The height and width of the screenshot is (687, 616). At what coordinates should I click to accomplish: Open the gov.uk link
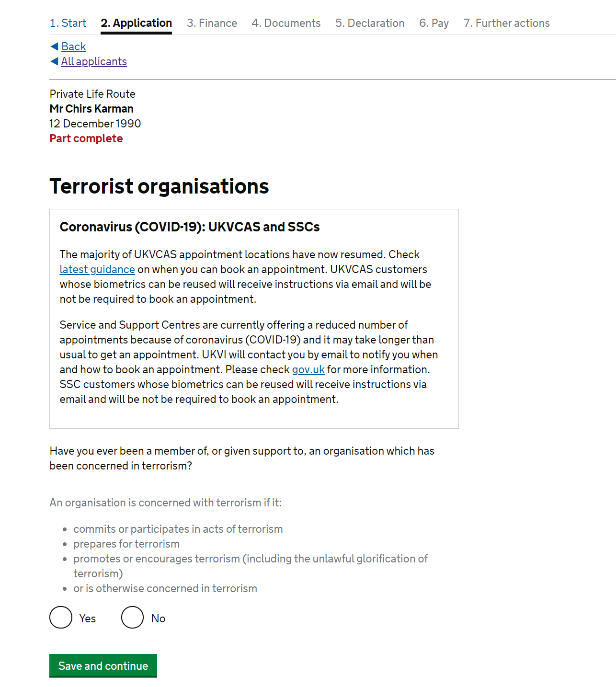pos(308,369)
